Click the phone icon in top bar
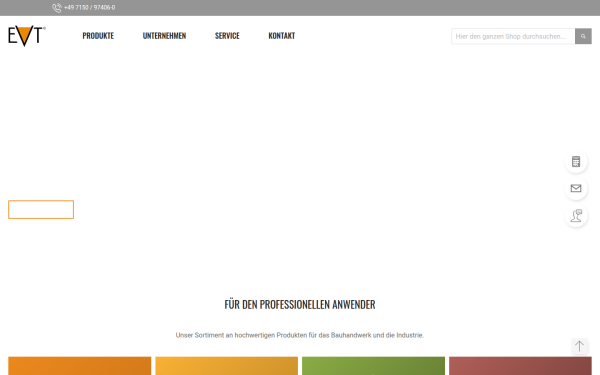600x375 pixels. [x=57, y=8]
